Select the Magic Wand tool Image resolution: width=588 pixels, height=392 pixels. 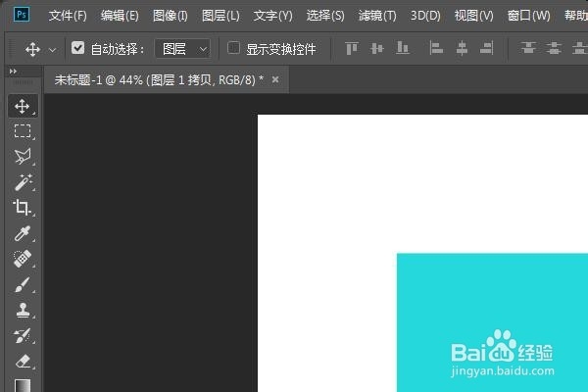(23, 182)
